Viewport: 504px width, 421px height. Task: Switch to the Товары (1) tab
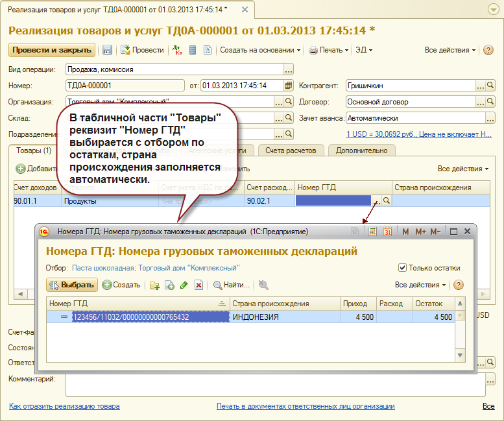[34, 150]
